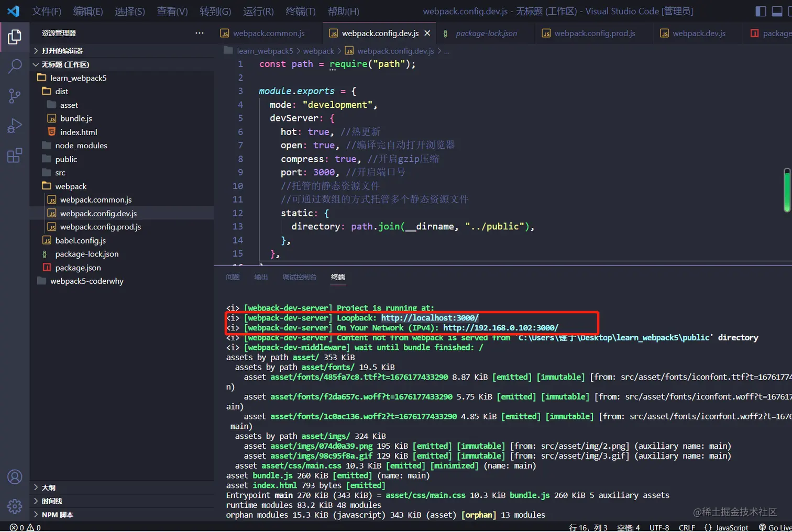The image size is (792, 532).
Task: Open bundle.js in explorer
Action: pyautogui.click(x=122, y=118)
